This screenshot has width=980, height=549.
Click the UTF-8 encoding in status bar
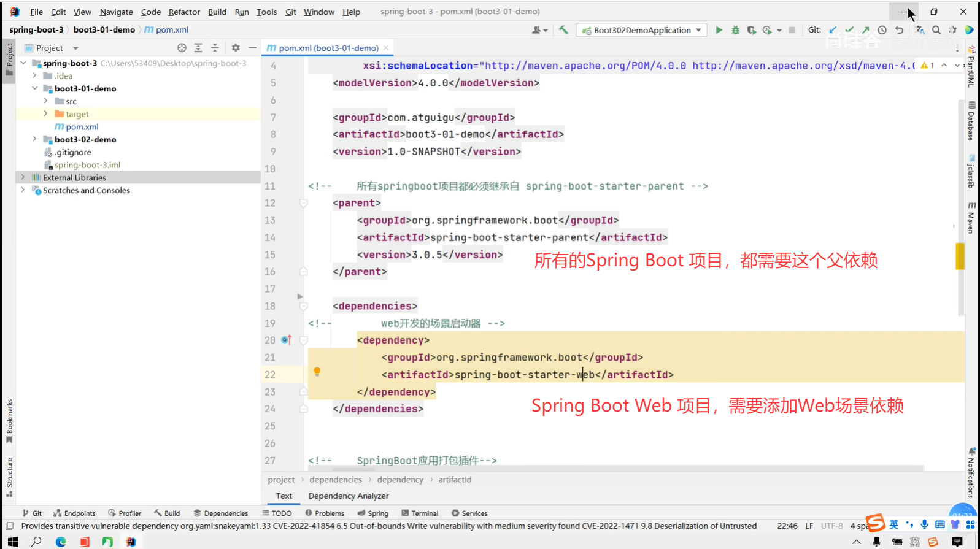point(832,526)
